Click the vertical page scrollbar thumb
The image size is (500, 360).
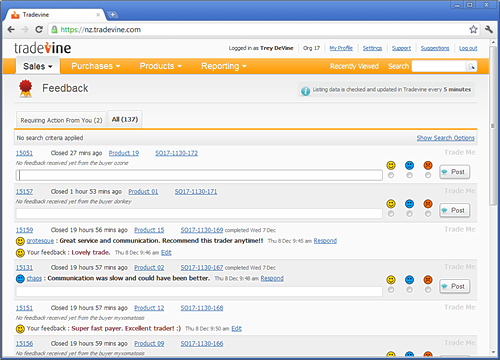coord(493,126)
